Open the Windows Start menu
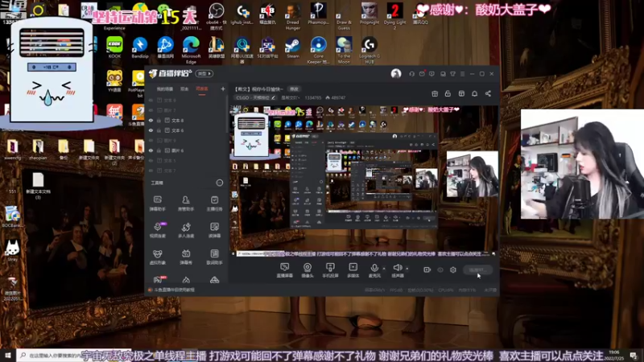The image size is (644, 362). click(8, 355)
